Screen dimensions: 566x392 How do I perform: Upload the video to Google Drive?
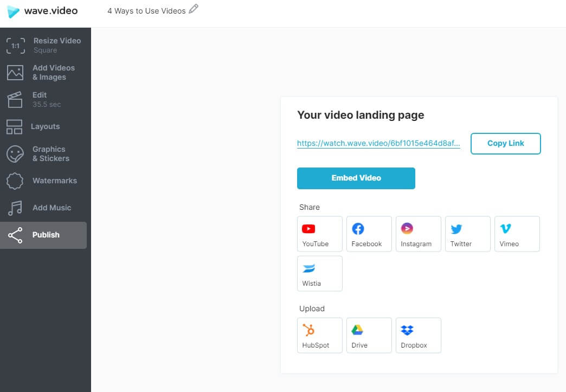pyautogui.click(x=369, y=335)
